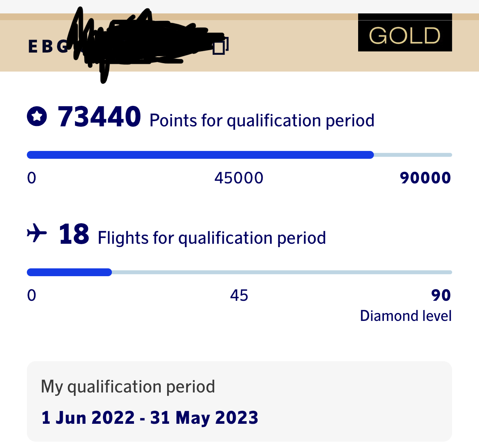Open the Diamond level link
The image size is (479, 448).
pos(406,316)
